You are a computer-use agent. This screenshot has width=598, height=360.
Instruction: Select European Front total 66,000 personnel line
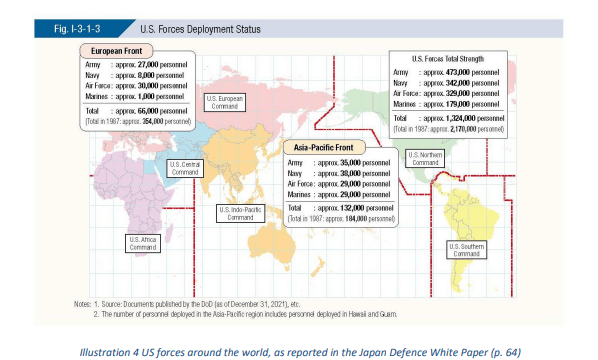point(136,111)
